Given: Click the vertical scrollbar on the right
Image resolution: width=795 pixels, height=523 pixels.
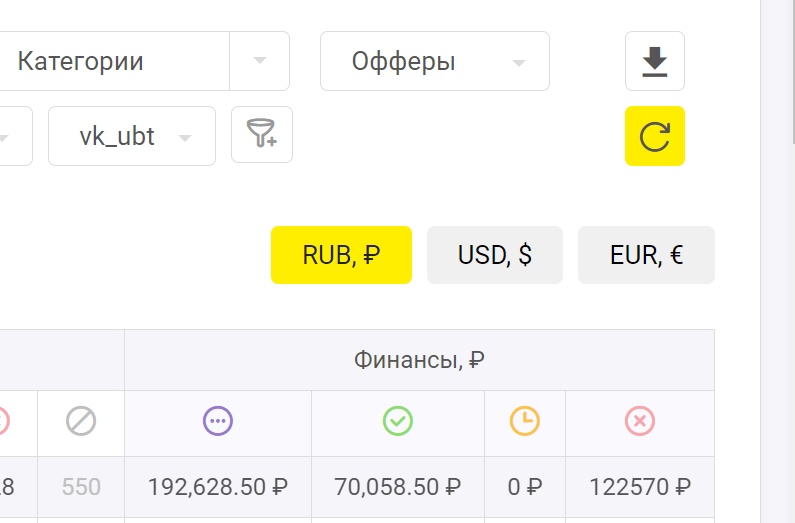Looking at the screenshot, I should (778, 260).
